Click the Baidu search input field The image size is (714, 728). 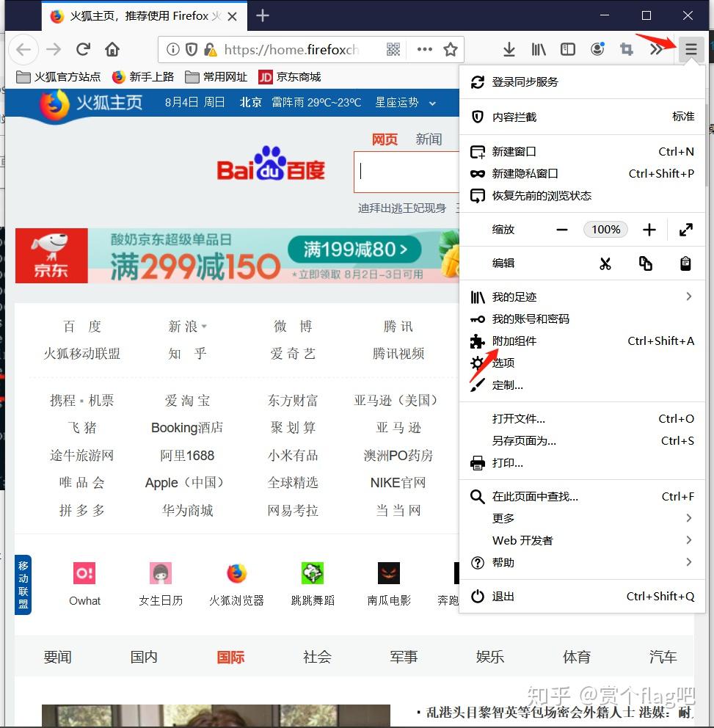pos(407,172)
